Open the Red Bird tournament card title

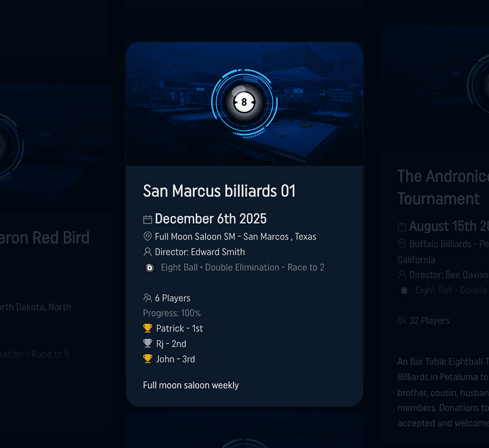click(x=45, y=238)
